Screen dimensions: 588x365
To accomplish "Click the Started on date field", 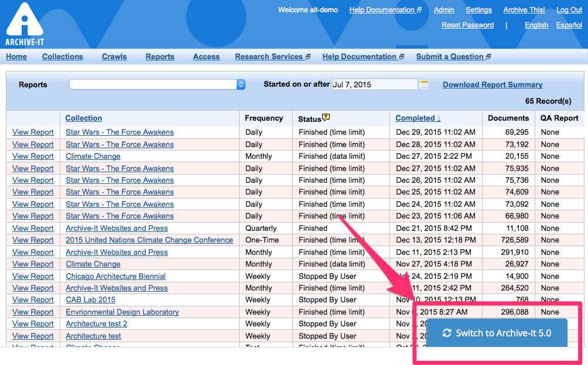I will [374, 84].
